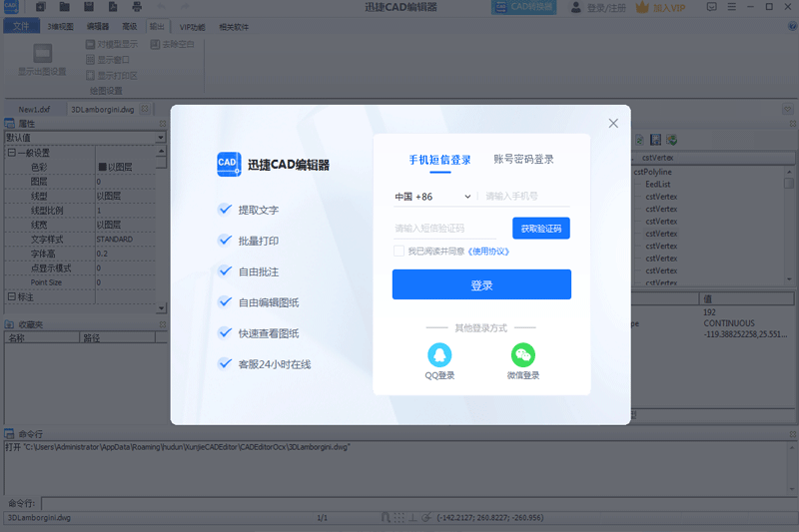Open the 中国 +86 country code dropdown
Viewport: 799px width, 532px height.
click(432, 197)
